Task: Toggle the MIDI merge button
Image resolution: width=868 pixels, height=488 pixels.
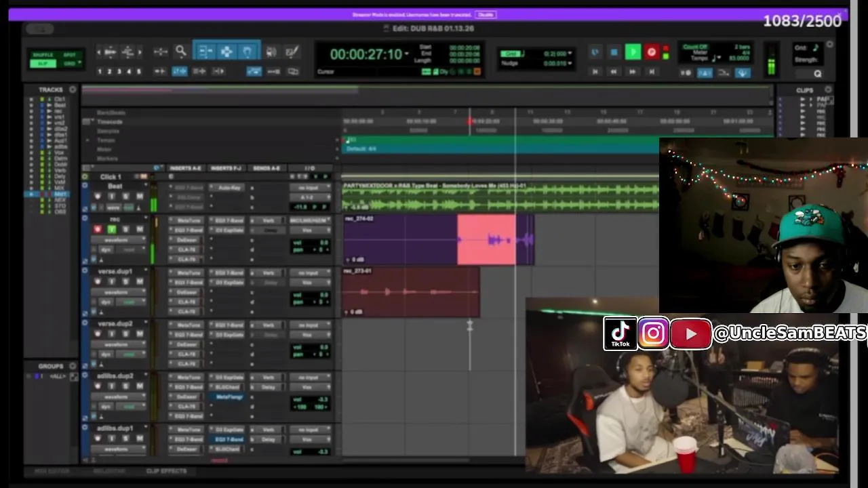Action: [x=724, y=73]
